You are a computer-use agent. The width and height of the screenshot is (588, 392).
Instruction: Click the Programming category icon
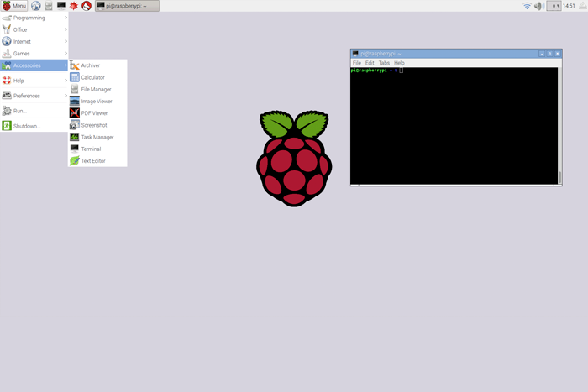(7, 18)
